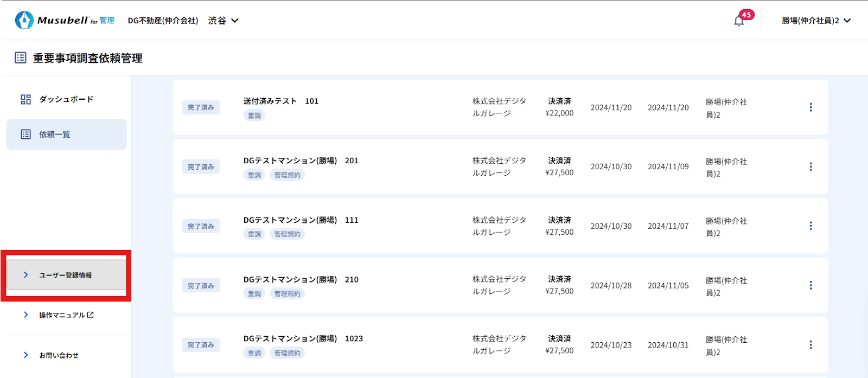Open the 操作マニュアル external link
The height and width of the screenshot is (378, 868).
[66, 315]
